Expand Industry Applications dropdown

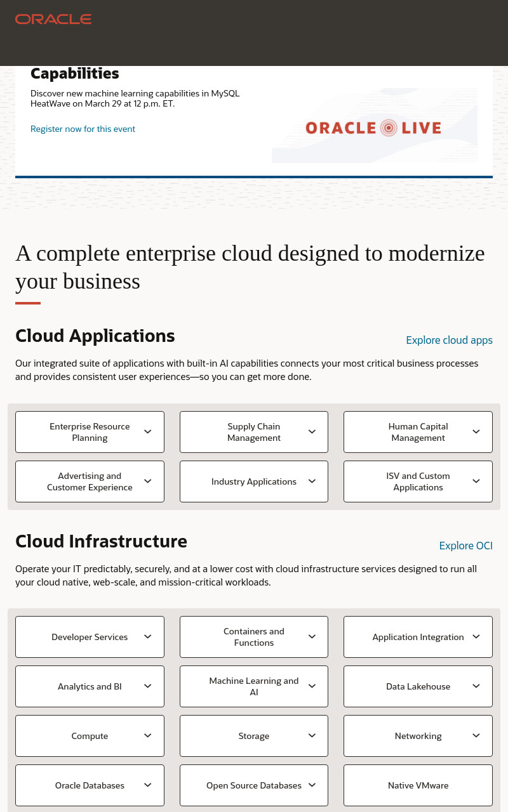(254, 481)
